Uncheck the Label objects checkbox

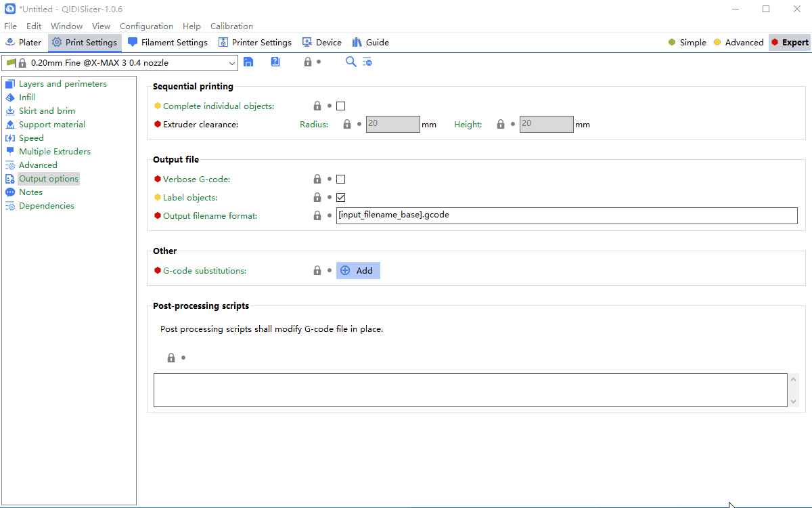(340, 198)
